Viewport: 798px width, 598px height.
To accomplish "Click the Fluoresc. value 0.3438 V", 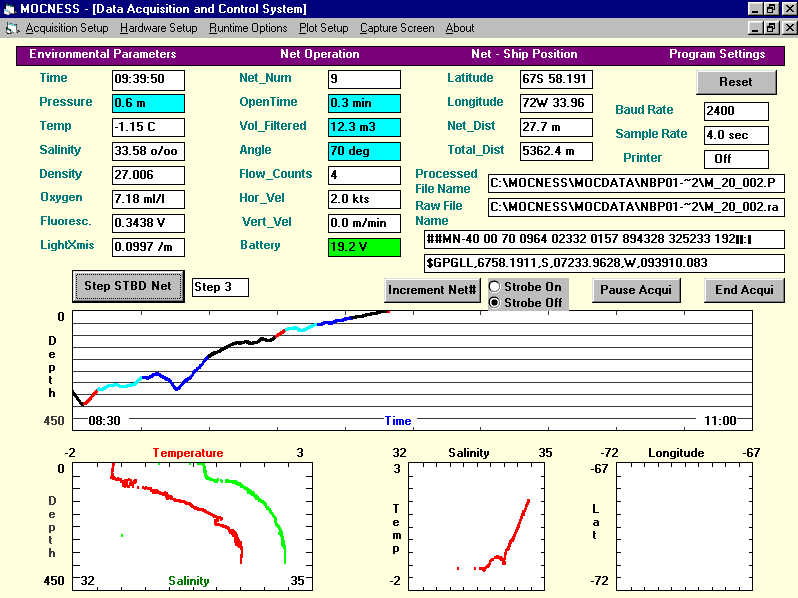I will coord(148,223).
